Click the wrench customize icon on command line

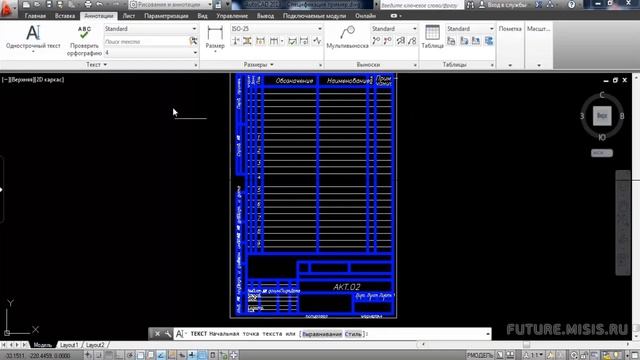click(x=168, y=334)
